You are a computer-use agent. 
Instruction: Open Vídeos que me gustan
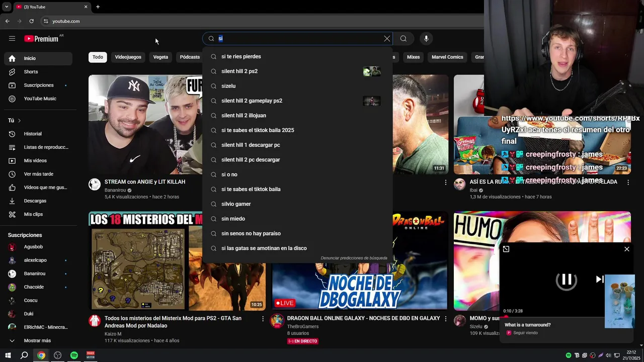pos(38,188)
